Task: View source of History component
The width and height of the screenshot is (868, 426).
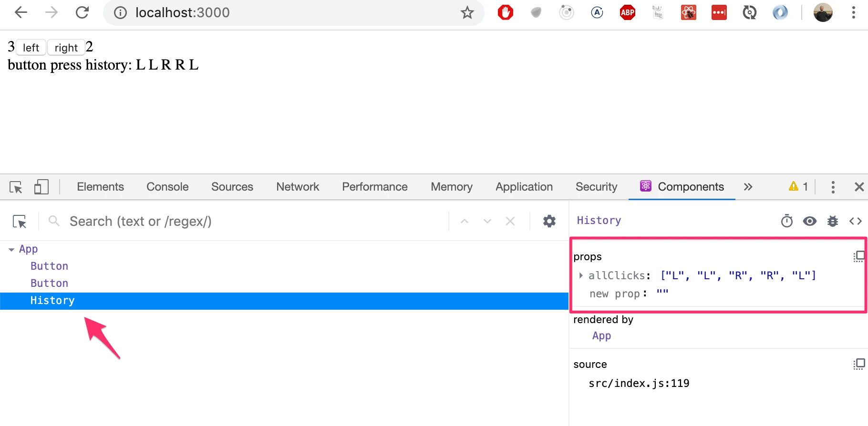Action: [856, 221]
